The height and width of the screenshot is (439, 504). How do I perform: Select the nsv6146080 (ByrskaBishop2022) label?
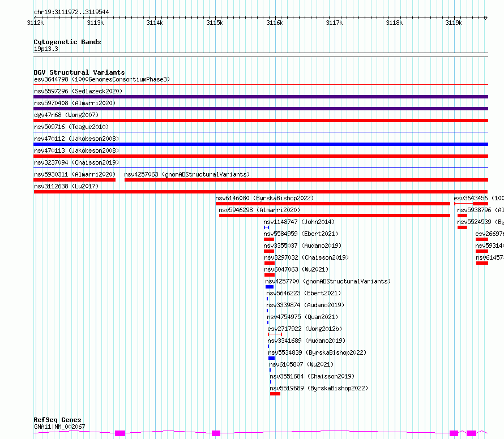pyautogui.click(x=264, y=198)
